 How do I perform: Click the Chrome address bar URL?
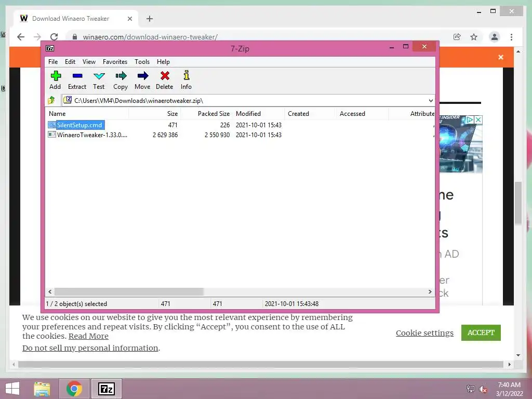click(150, 37)
